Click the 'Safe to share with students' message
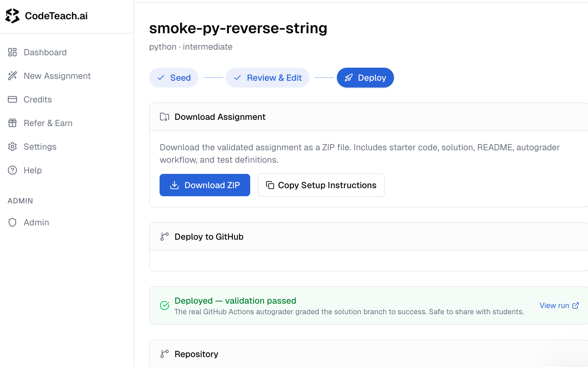588x367 pixels. click(x=476, y=312)
